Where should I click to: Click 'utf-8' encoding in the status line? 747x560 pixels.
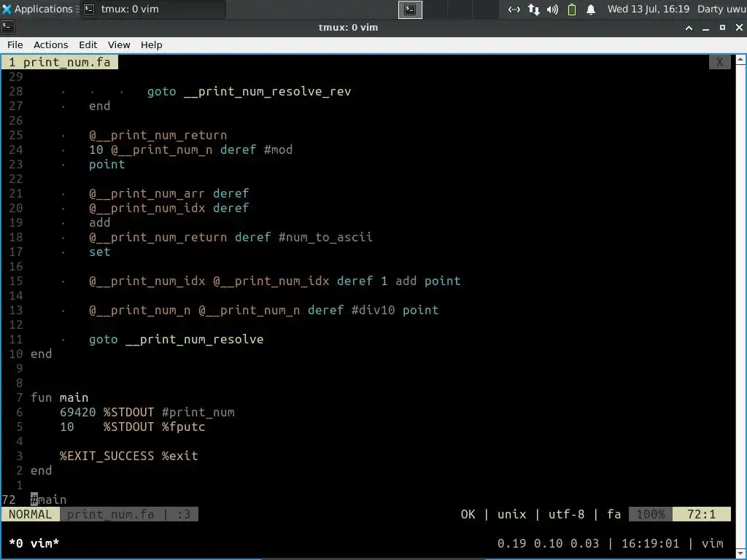tap(566, 514)
